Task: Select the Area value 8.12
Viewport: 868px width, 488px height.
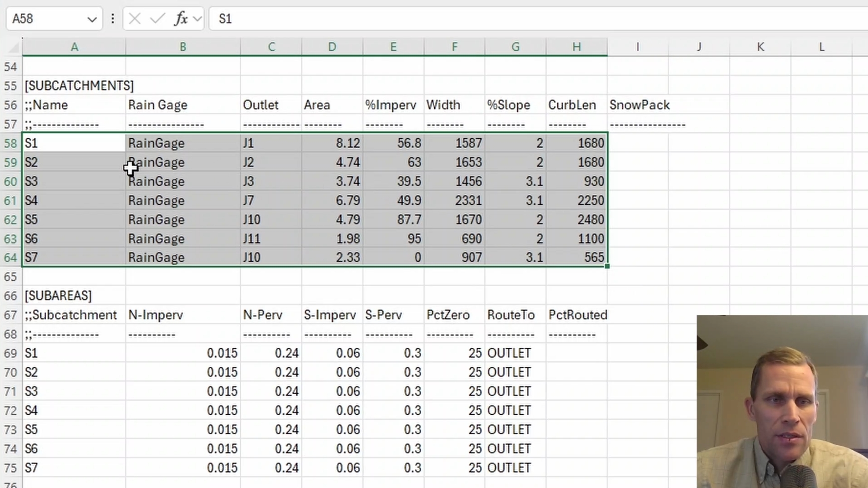Action: point(332,143)
